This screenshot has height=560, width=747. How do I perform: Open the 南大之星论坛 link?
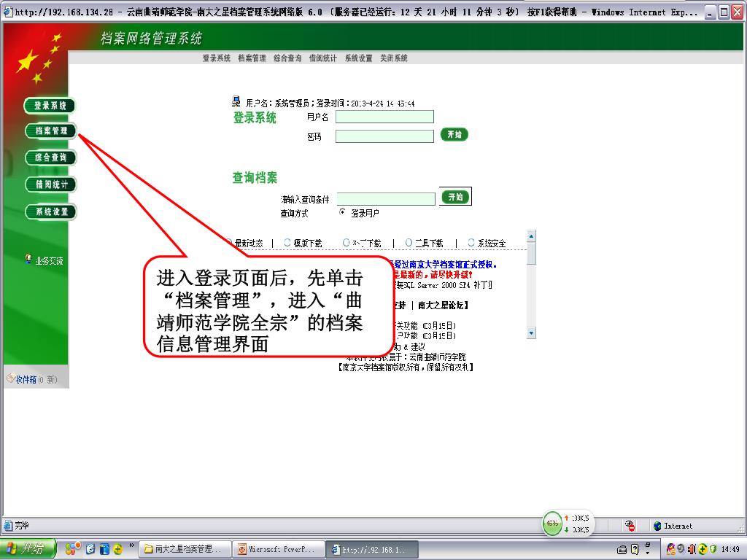(x=441, y=306)
